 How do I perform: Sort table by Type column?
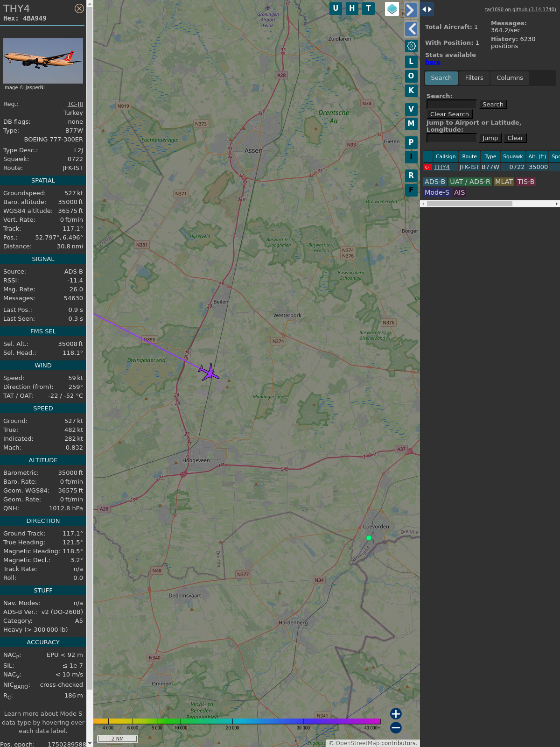[x=490, y=157]
